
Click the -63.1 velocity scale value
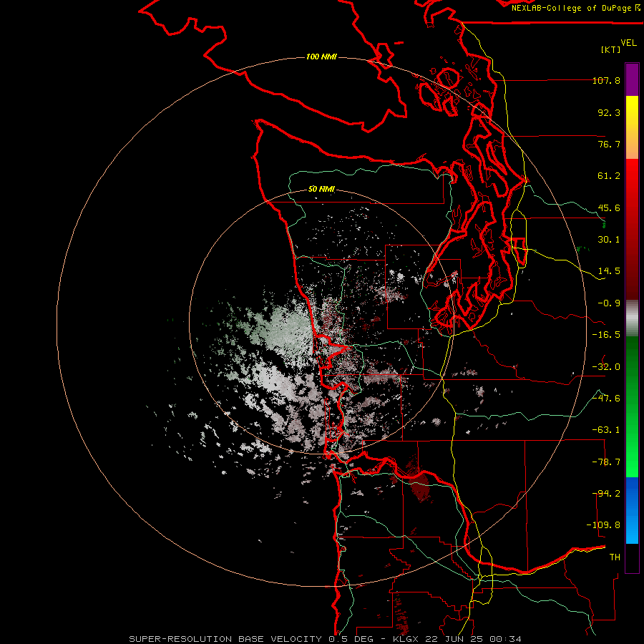(606, 430)
